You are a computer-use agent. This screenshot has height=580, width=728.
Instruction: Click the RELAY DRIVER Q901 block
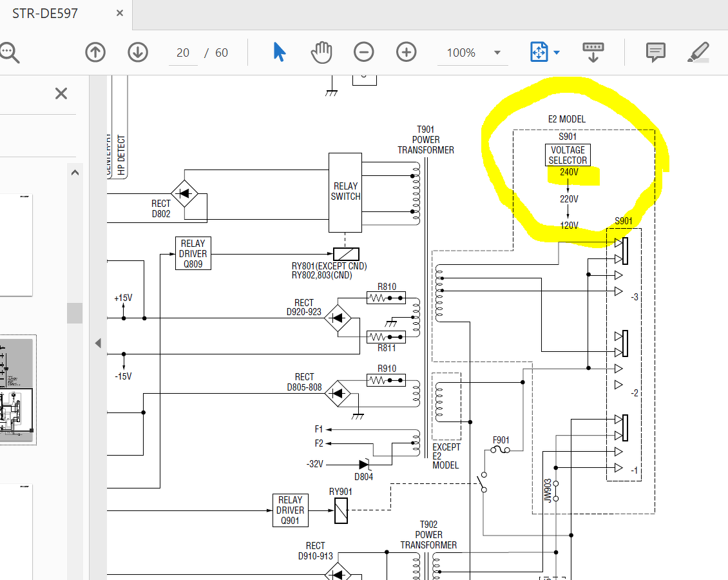click(290, 510)
